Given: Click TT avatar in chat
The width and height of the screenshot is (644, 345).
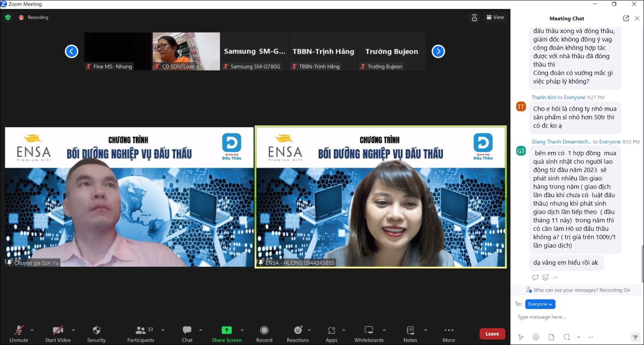Looking at the screenshot, I should tap(521, 107).
